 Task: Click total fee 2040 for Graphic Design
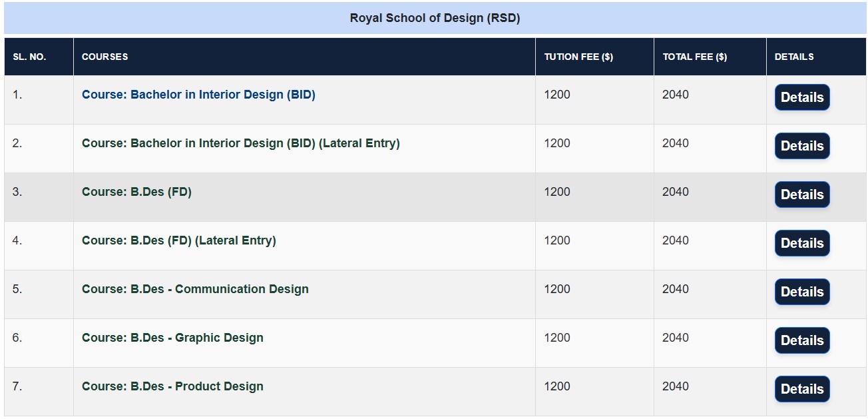point(676,338)
